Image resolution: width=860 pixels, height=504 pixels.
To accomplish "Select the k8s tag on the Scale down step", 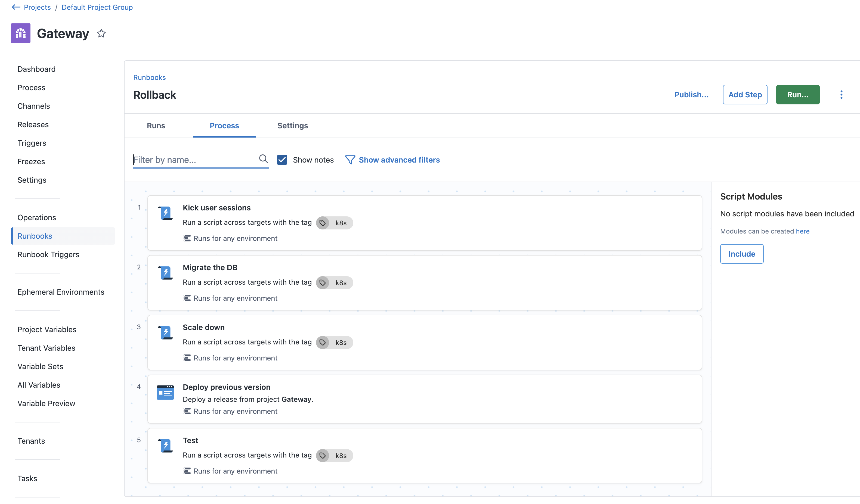I will (335, 342).
